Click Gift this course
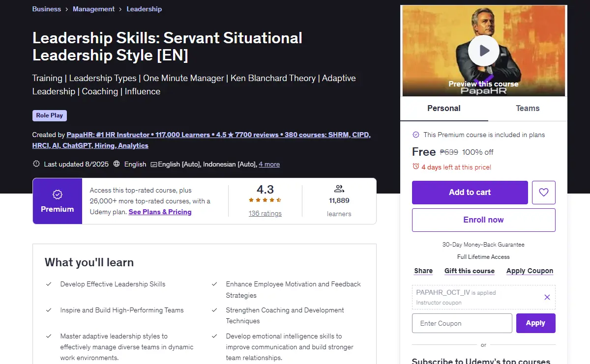The image size is (590, 364). click(470, 271)
